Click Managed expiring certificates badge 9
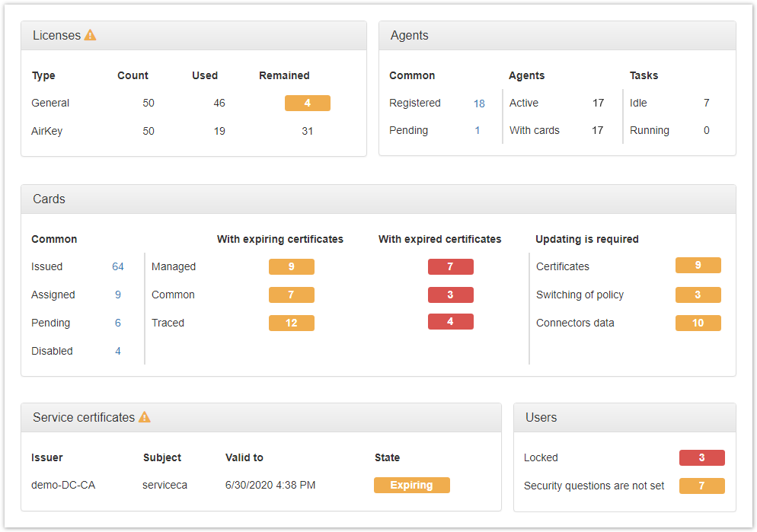 point(291,267)
